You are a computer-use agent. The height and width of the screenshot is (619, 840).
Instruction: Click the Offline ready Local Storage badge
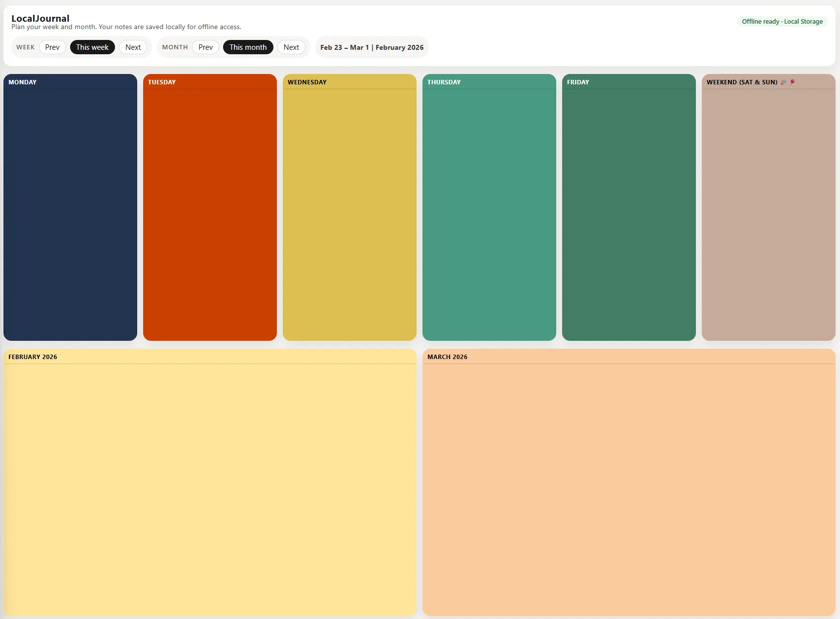pos(782,22)
